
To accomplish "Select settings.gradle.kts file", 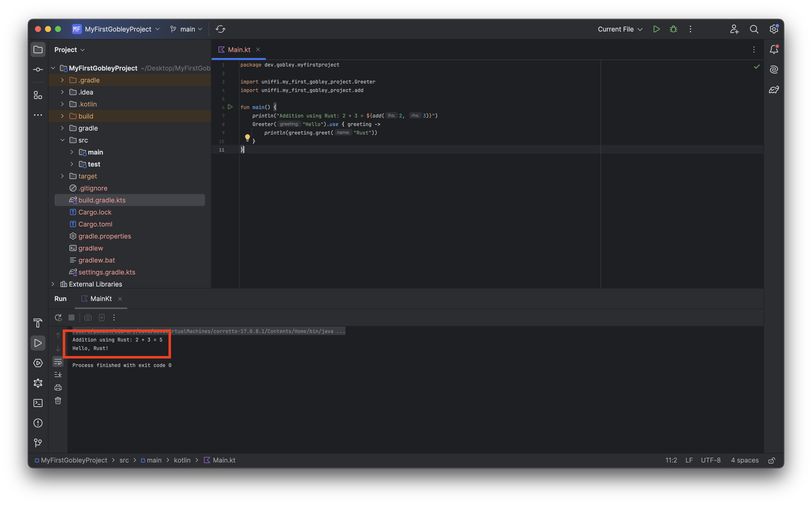I will (x=106, y=272).
